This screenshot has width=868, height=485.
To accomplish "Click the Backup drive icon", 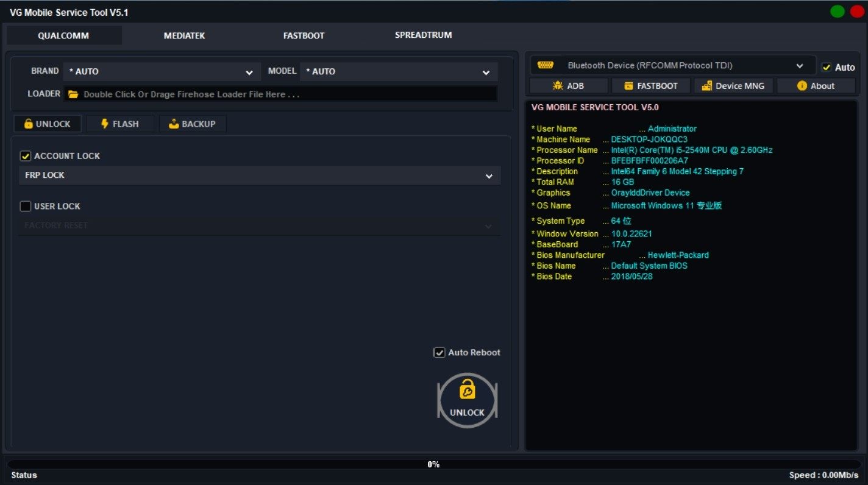I will [174, 124].
